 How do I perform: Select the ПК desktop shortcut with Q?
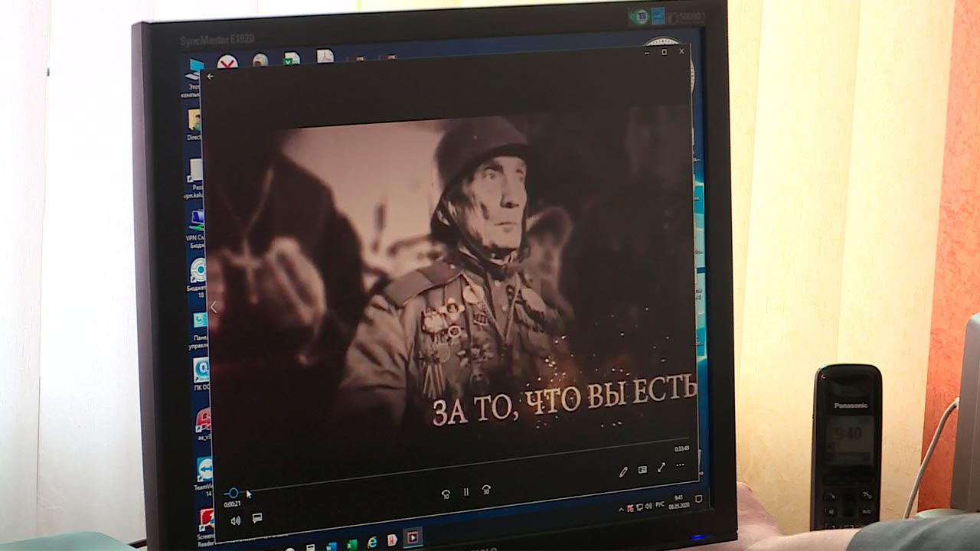[201, 375]
